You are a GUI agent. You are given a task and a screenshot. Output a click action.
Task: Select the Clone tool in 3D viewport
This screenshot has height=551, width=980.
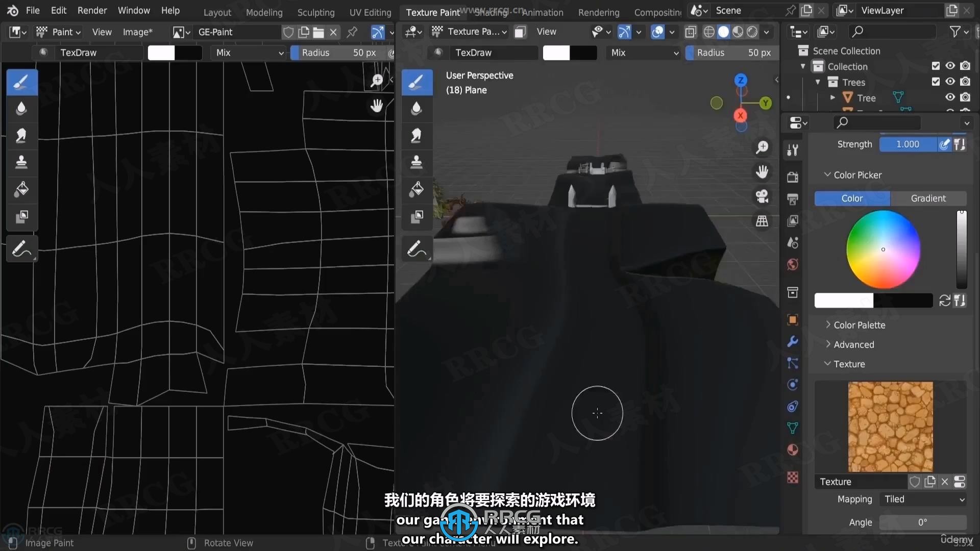point(416,162)
